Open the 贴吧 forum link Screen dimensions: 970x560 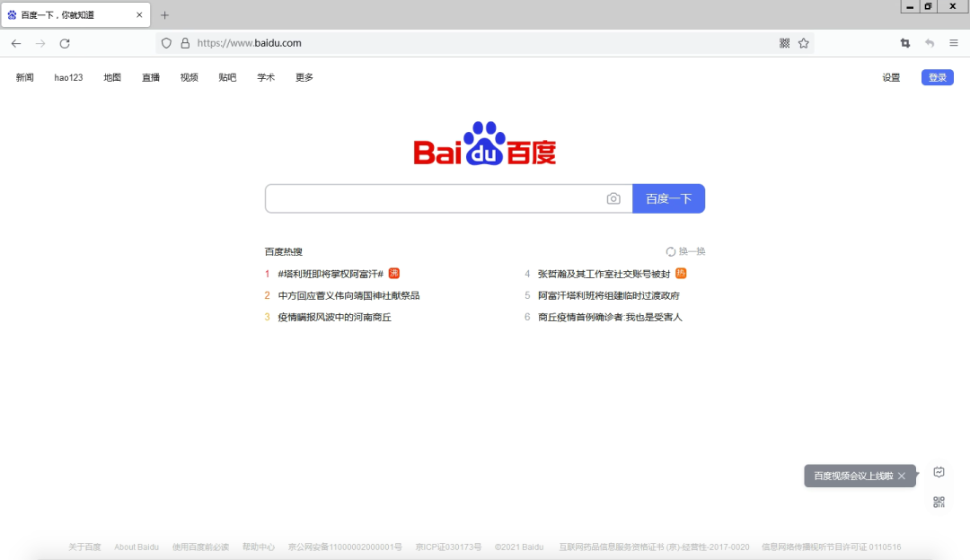(227, 77)
